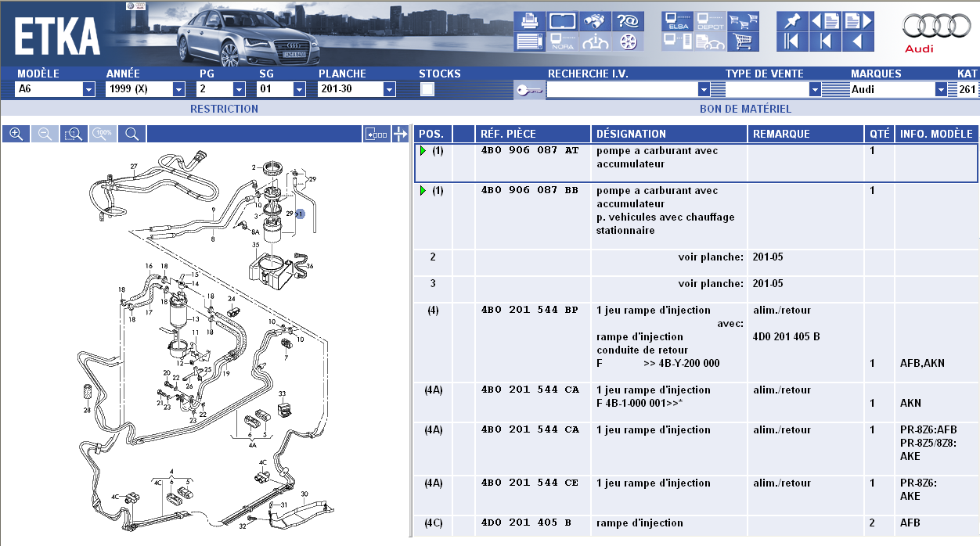The width and height of the screenshot is (980, 546).
Task: Click the printer icon in the toolbar
Action: (x=530, y=21)
